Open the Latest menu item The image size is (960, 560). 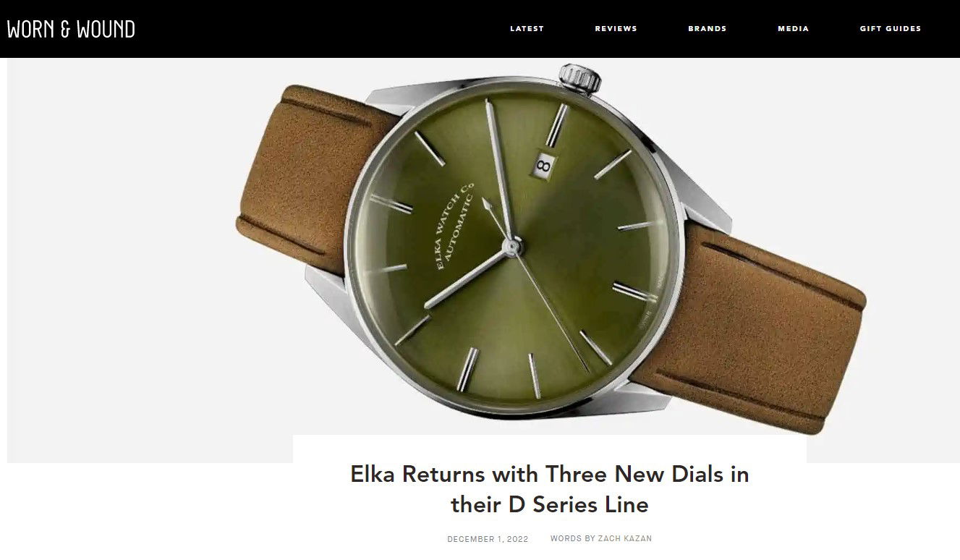tap(527, 29)
